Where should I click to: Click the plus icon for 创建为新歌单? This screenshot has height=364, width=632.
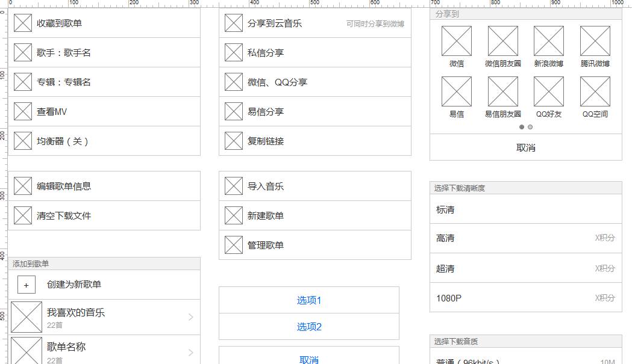[27, 285]
